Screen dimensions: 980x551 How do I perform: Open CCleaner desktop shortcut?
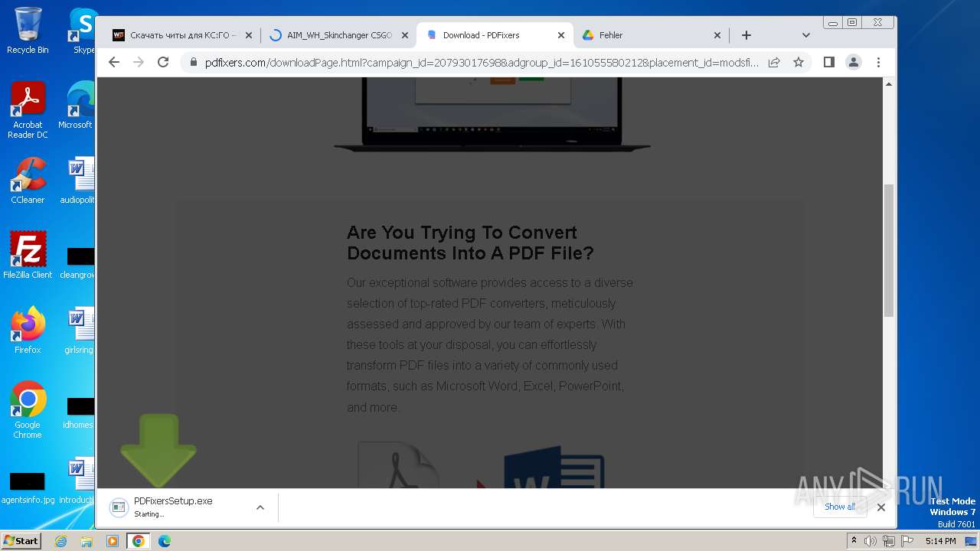point(28,181)
